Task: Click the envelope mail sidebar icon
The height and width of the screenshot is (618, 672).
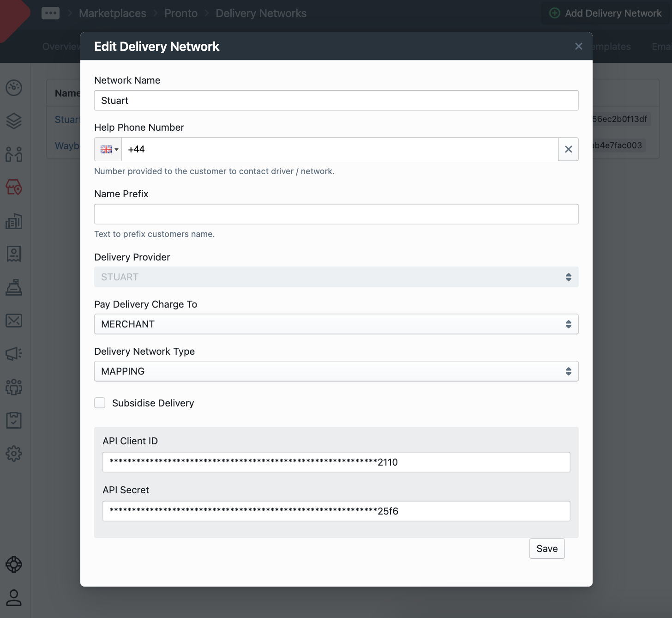Action: (14, 321)
